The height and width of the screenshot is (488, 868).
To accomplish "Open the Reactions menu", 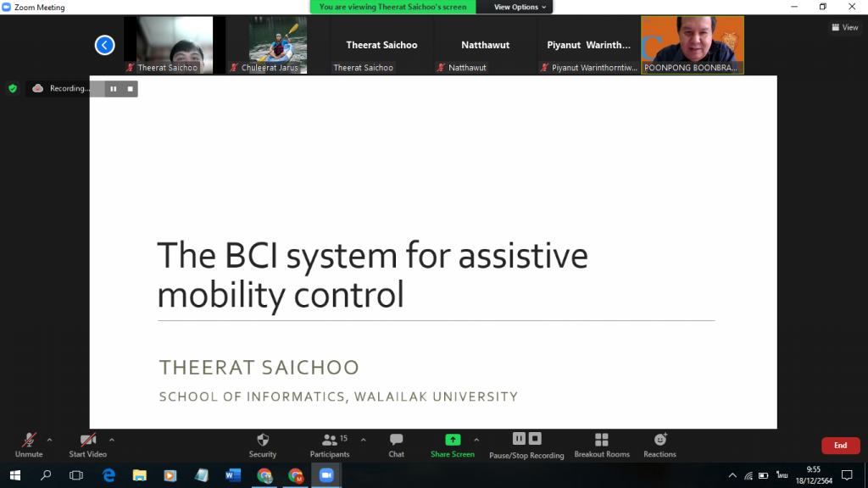I will 659,440.
